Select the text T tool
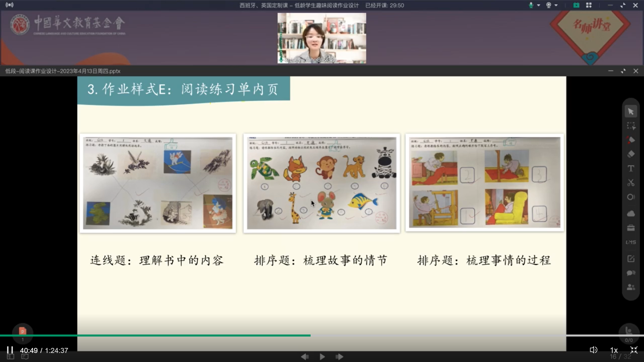Screen dimensions: 644x362 [x=631, y=168]
